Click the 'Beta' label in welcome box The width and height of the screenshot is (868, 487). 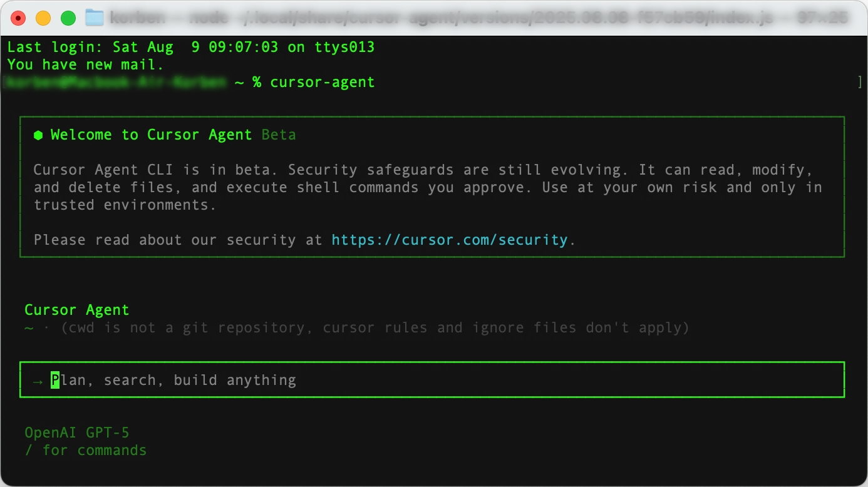[279, 135]
